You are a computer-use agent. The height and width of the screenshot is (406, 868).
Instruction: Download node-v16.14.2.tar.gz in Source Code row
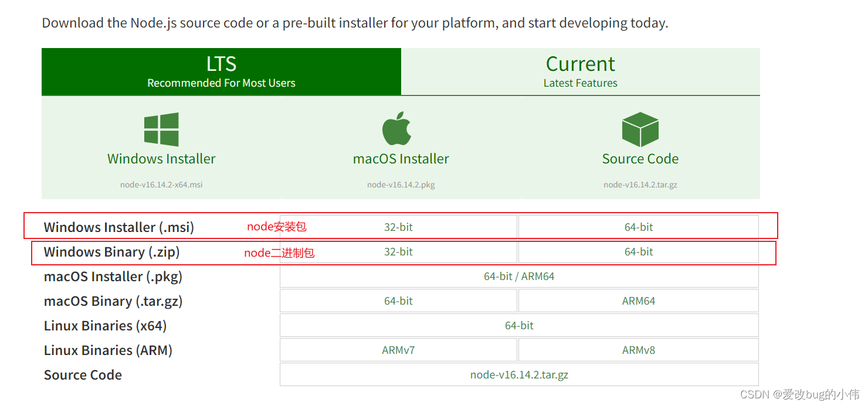click(x=519, y=374)
